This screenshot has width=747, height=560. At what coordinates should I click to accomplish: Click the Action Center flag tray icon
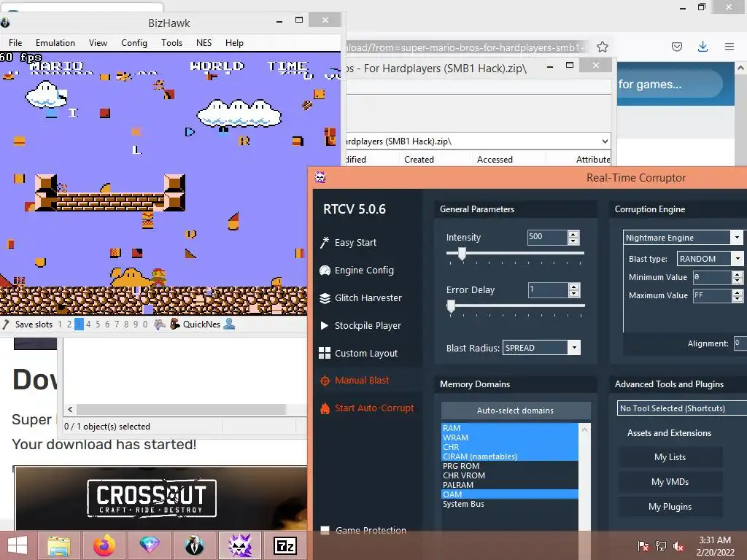pos(643,545)
